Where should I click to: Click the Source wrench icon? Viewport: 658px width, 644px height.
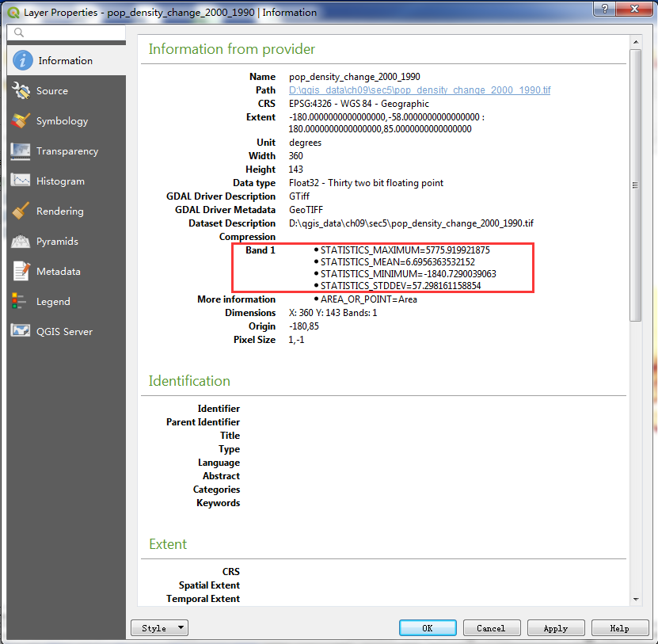coord(21,90)
